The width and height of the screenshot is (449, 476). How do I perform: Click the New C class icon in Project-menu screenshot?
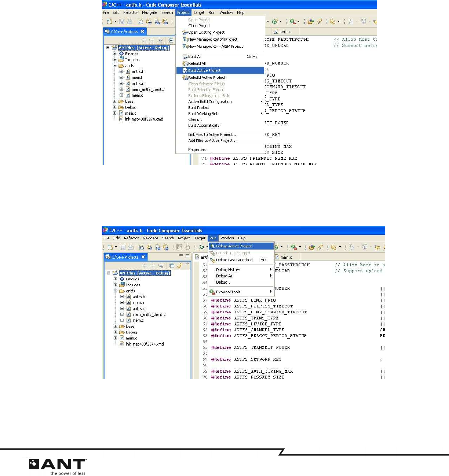[x=274, y=22]
